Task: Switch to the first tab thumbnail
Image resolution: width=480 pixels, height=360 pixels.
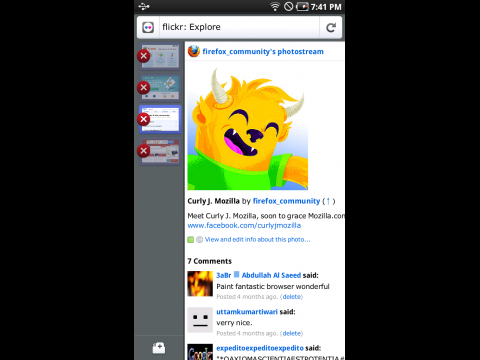Action: coord(160,56)
